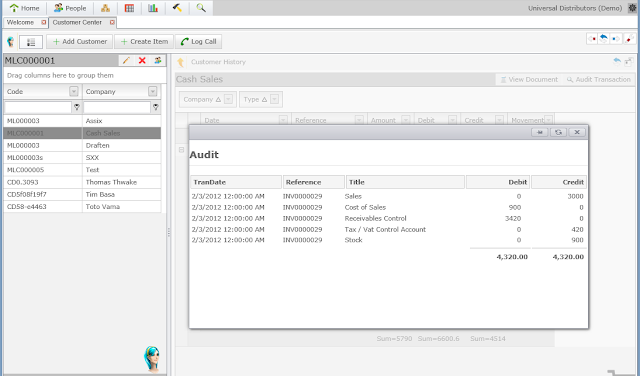Sort by TranDate column header
The width and height of the screenshot is (640, 376).
236,182
